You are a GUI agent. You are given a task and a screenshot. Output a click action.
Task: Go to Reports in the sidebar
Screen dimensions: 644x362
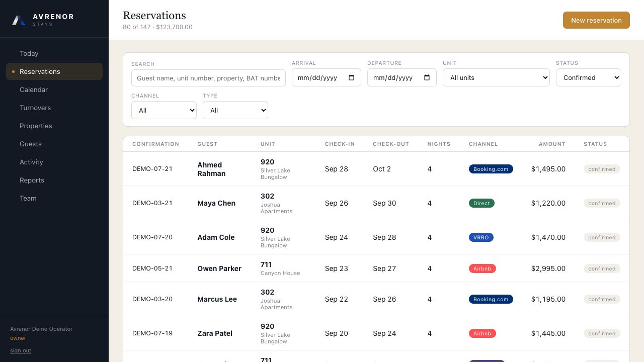pos(54,180)
